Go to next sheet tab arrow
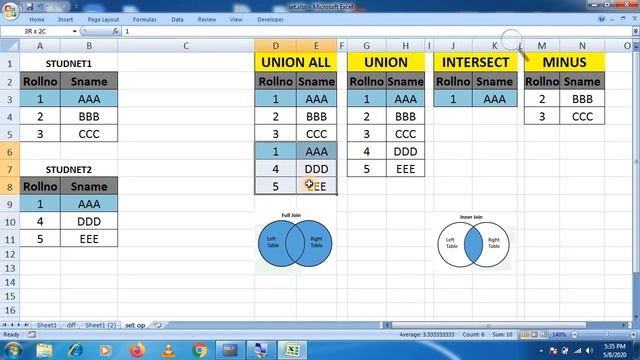Image resolution: width=640 pixels, height=360 pixels. tap(19, 325)
